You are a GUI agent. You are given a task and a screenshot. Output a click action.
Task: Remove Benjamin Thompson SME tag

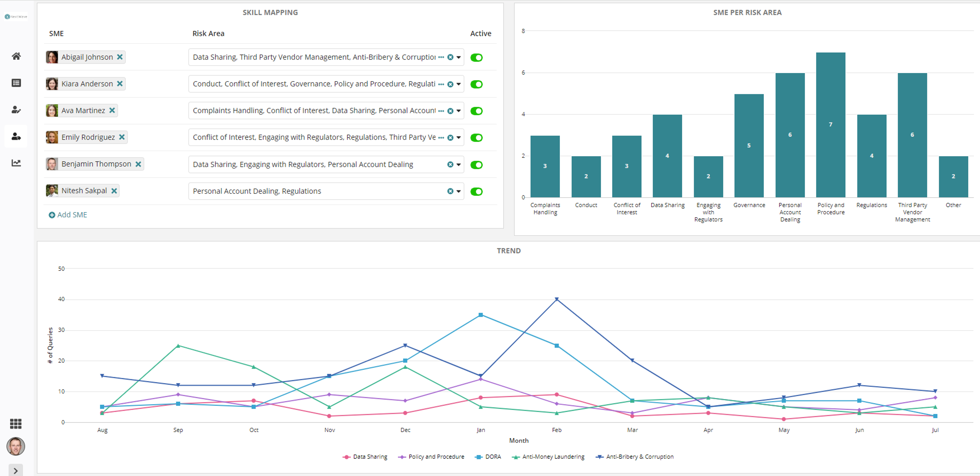(139, 164)
